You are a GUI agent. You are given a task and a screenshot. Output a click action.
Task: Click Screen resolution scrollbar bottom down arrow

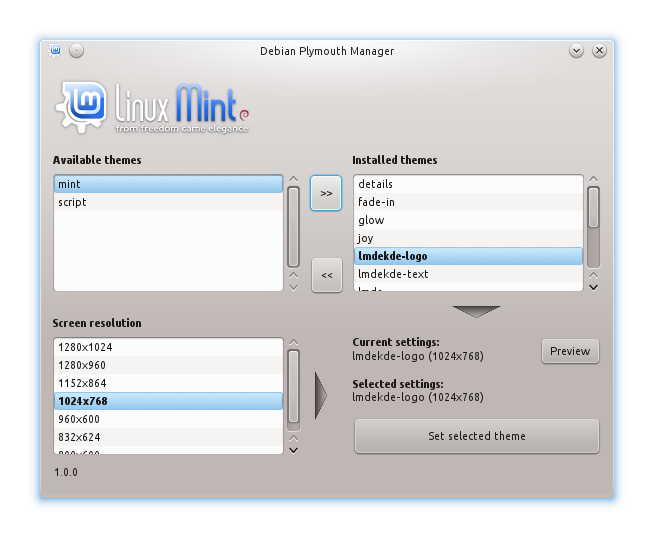coord(294,450)
